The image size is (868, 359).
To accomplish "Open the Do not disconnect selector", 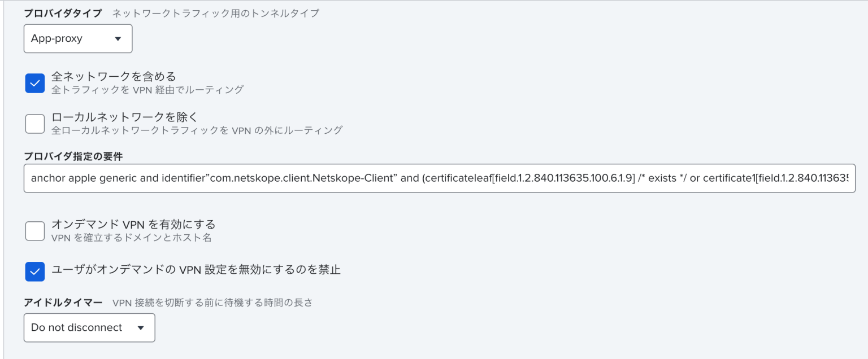I will click(89, 327).
